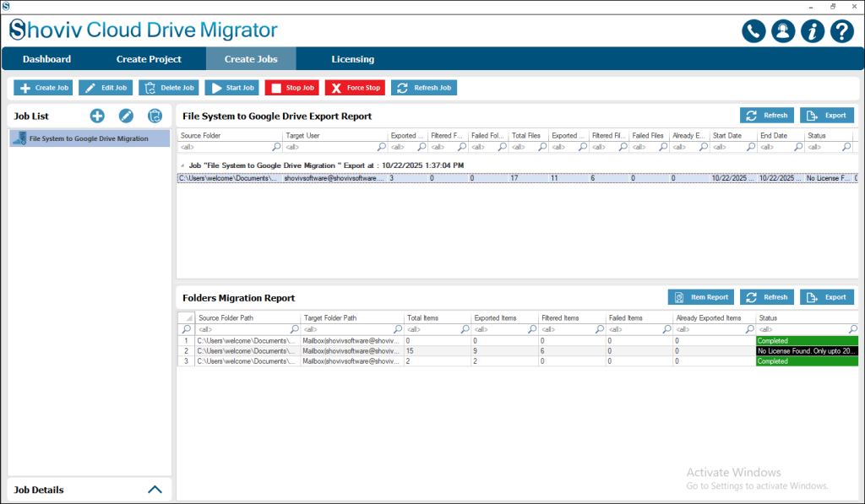The image size is (865, 504).
Task: Sort by Already Exported Items column header
Action: click(715, 318)
